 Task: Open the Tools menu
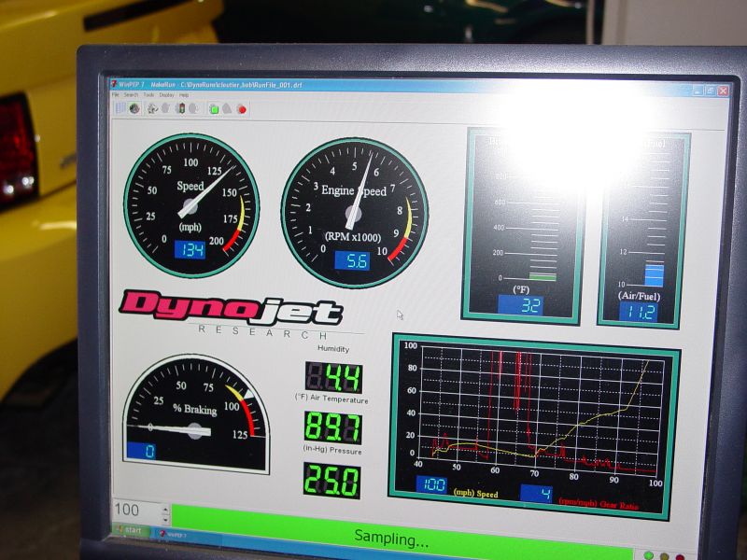(148, 95)
